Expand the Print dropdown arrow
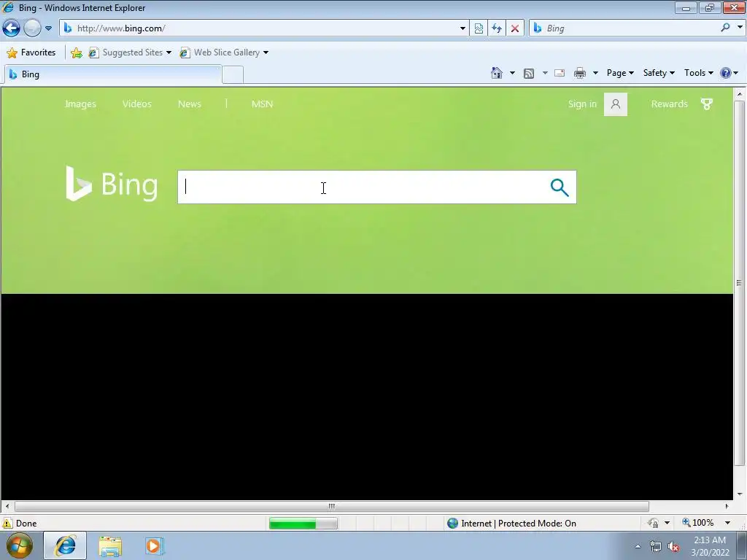This screenshot has width=747, height=560. [595, 73]
